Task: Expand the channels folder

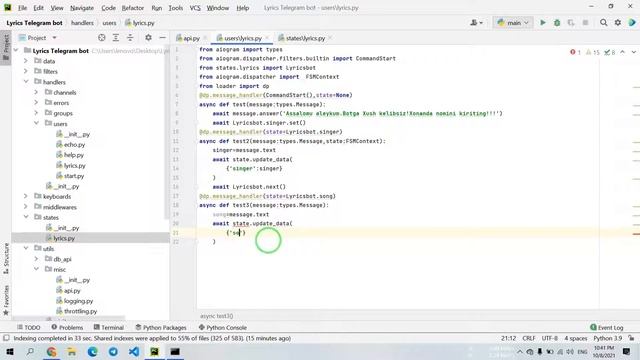Action: (36, 92)
